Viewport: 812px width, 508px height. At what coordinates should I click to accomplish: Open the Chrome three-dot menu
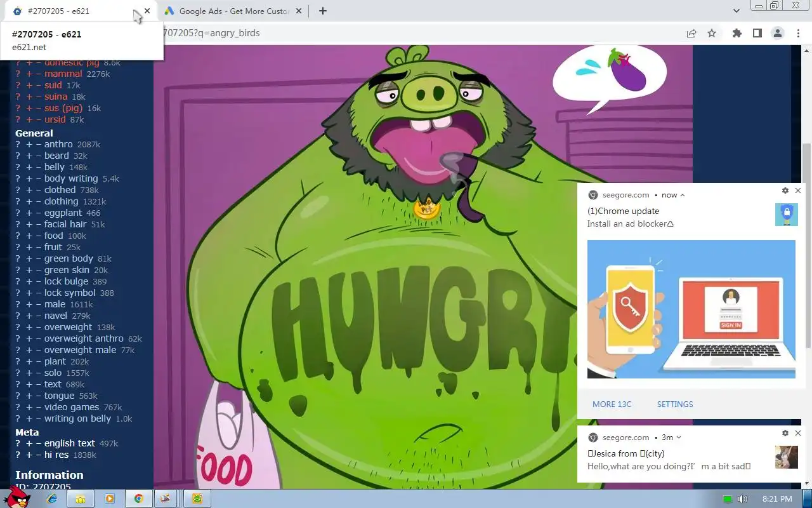798,33
